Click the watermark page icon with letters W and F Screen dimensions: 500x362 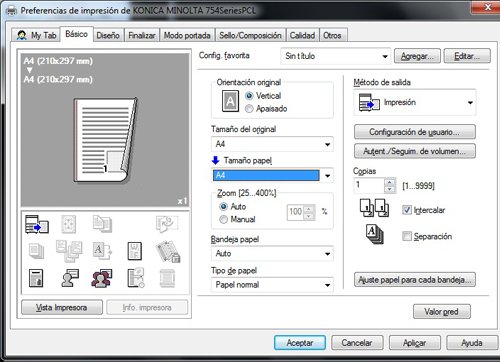tap(135, 251)
